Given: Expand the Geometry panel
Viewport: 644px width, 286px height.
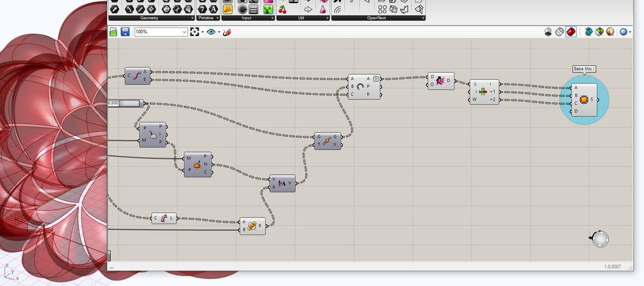Looking at the screenshot, I should (x=192, y=18).
